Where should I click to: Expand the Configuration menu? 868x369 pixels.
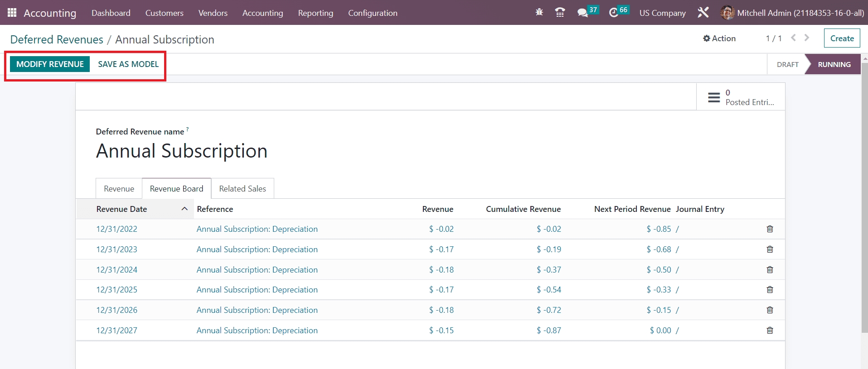click(x=373, y=13)
